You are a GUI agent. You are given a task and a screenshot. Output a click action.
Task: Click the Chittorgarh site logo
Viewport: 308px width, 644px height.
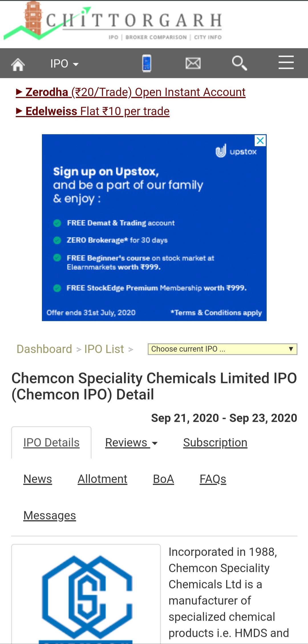(113, 21)
